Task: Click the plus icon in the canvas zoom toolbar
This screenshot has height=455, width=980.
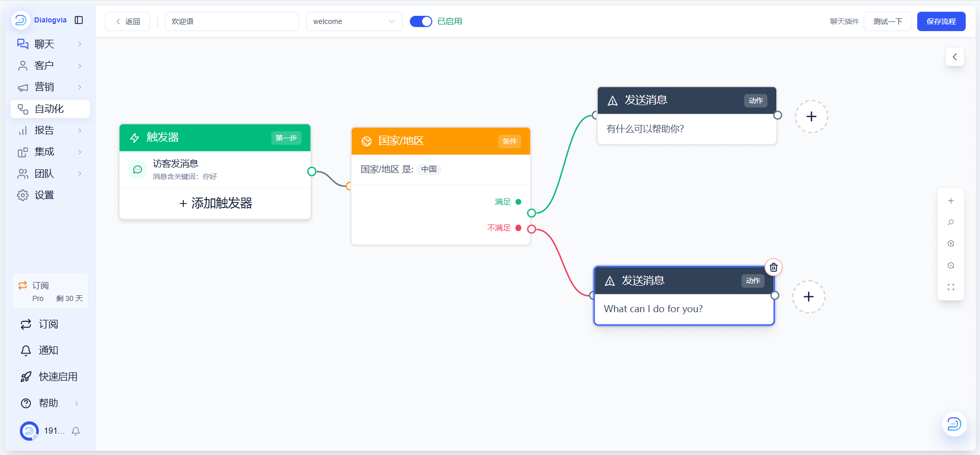Action: point(951,201)
